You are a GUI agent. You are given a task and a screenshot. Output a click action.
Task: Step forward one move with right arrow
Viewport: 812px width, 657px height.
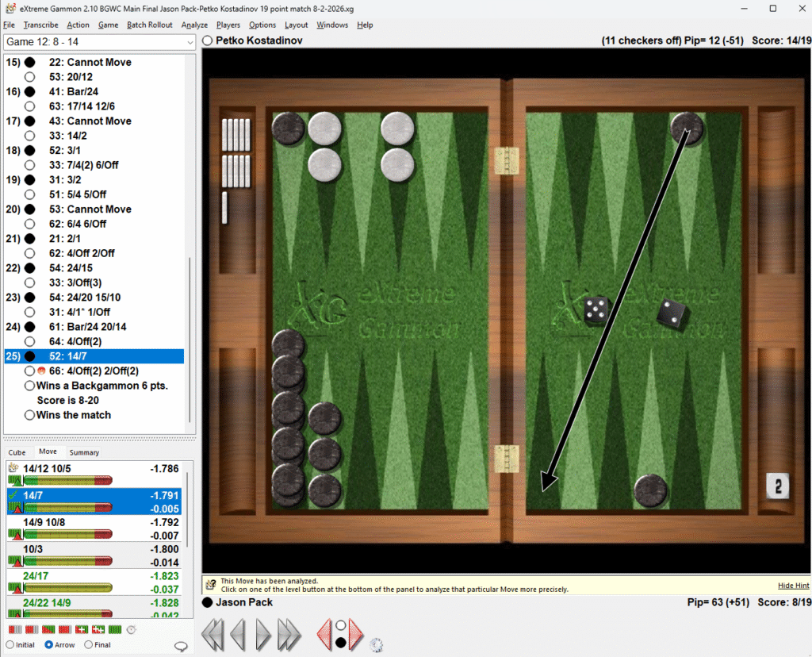[263, 634]
